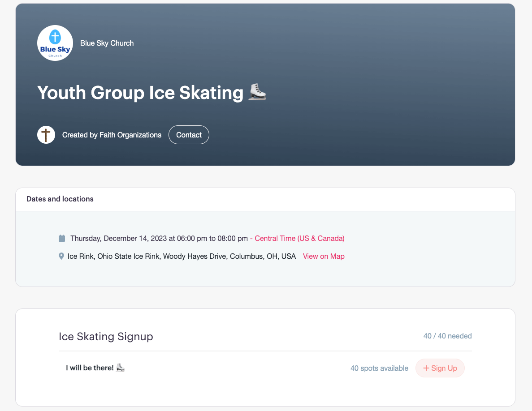Open the Contact dialog for Faith Organizations
The image size is (532, 411).
[x=189, y=134]
